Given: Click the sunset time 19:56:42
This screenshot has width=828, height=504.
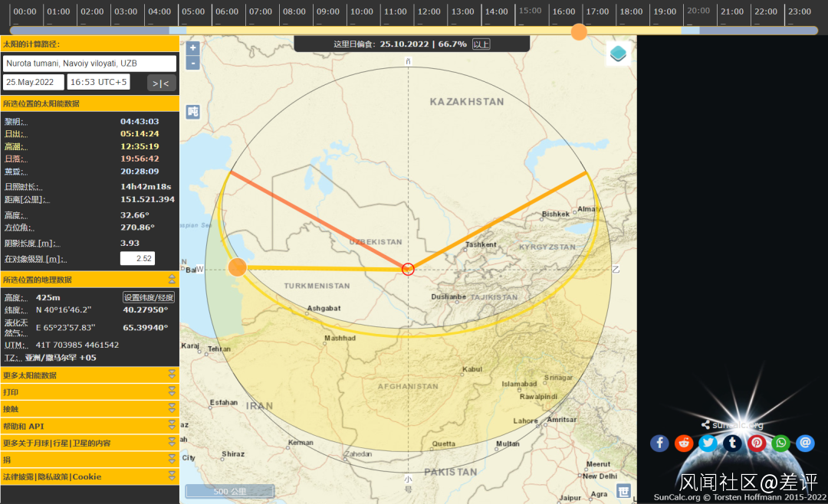Looking at the screenshot, I should pos(140,159).
